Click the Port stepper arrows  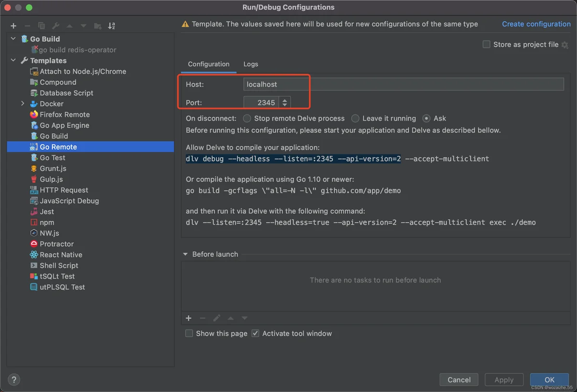point(285,102)
